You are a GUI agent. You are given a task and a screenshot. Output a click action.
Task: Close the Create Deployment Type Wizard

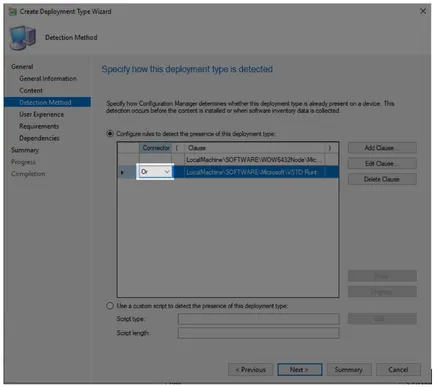tap(423, 11)
